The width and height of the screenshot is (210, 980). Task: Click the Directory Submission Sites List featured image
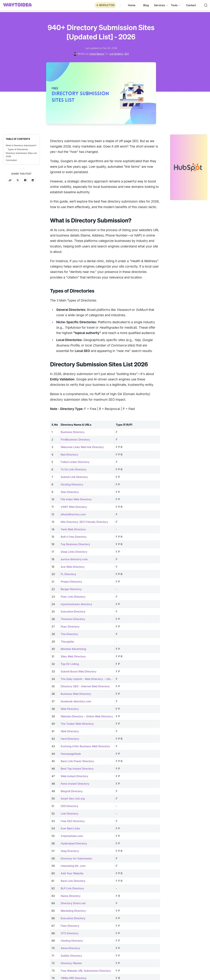click(101, 93)
